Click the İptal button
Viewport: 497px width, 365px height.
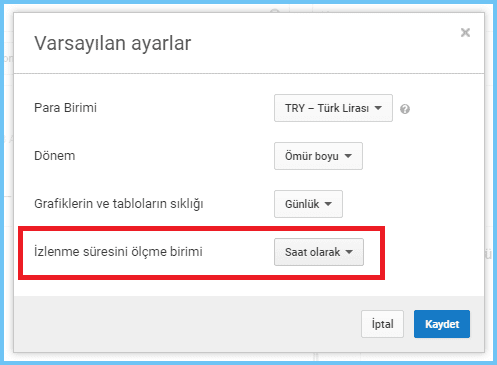382,324
